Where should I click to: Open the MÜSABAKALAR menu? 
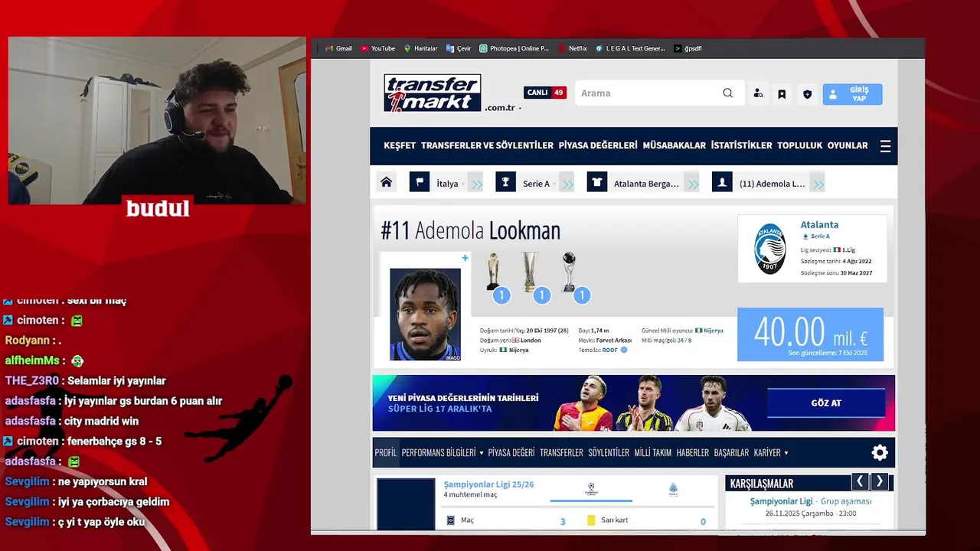674,145
